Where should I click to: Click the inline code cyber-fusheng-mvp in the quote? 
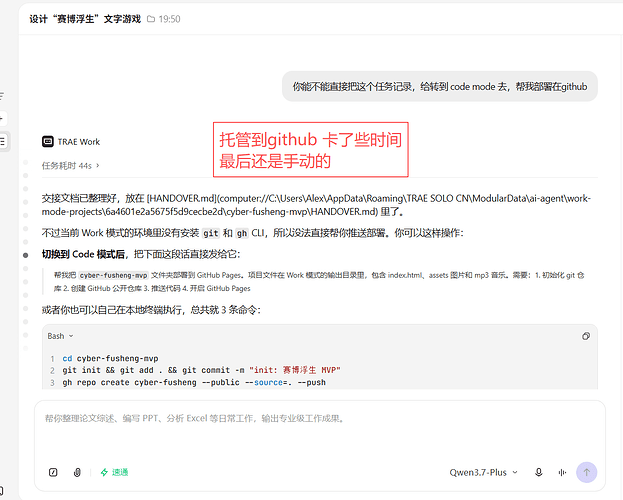[x=114, y=275]
